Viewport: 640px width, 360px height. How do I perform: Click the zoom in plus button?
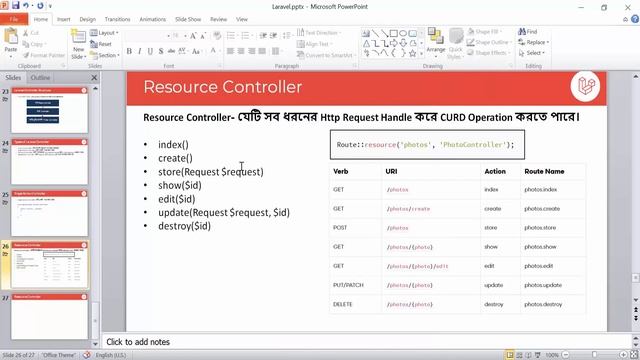click(623, 355)
